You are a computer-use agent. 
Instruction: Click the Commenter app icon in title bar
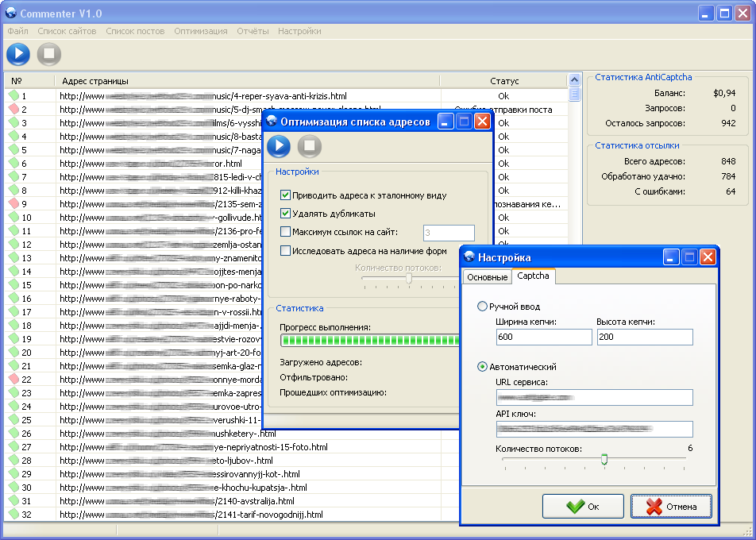coord(11,13)
